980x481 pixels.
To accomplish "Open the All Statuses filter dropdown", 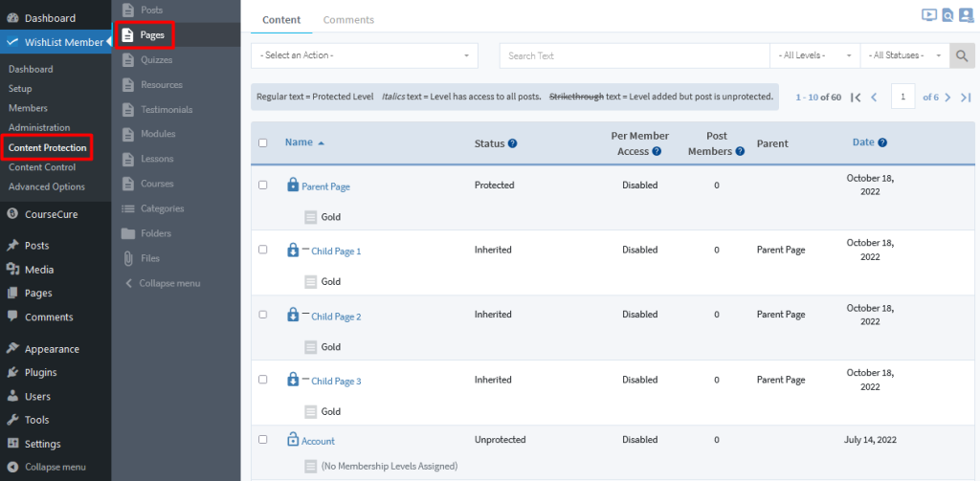I will pos(905,55).
